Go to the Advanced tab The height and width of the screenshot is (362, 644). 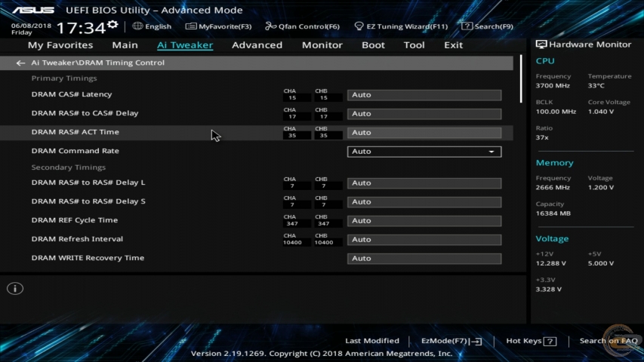tap(257, 45)
